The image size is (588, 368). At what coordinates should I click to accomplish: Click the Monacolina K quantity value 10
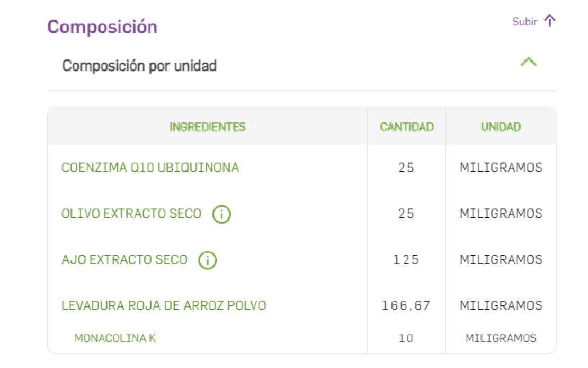(x=406, y=338)
